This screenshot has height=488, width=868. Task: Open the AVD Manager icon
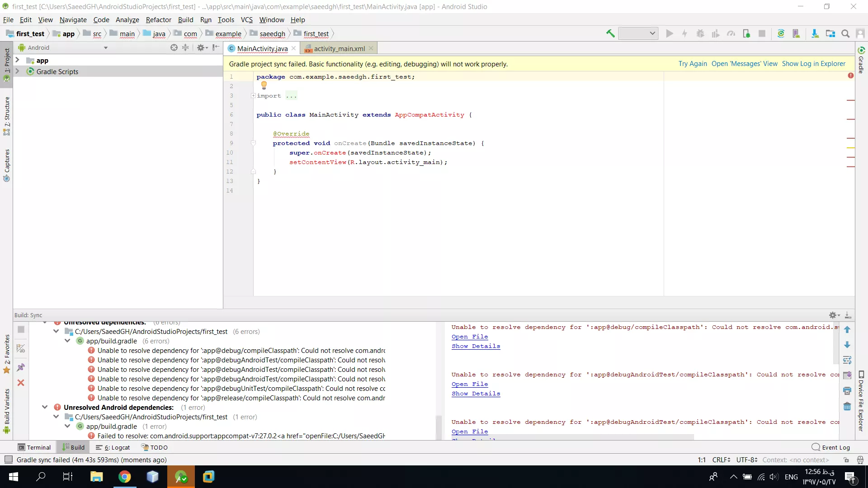click(x=796, y=33)
